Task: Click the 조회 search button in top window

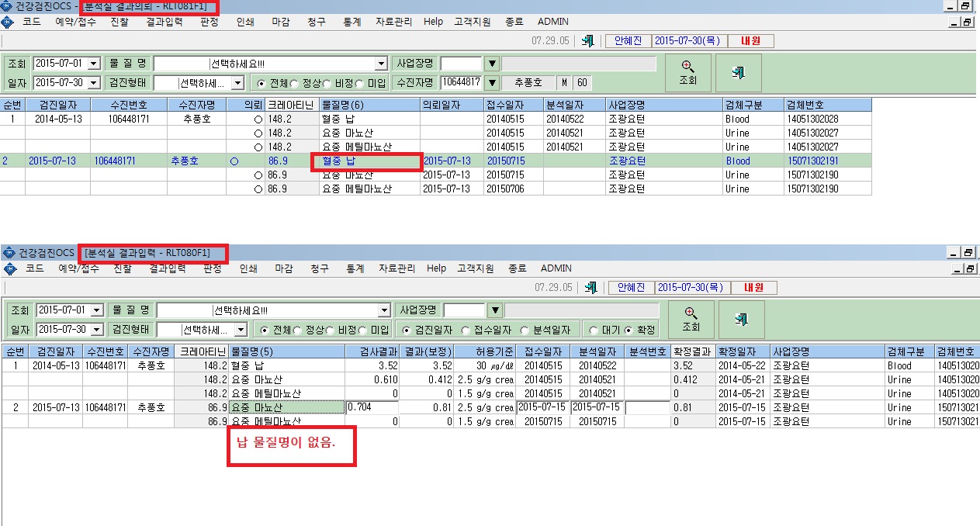Action: point(687,73)
